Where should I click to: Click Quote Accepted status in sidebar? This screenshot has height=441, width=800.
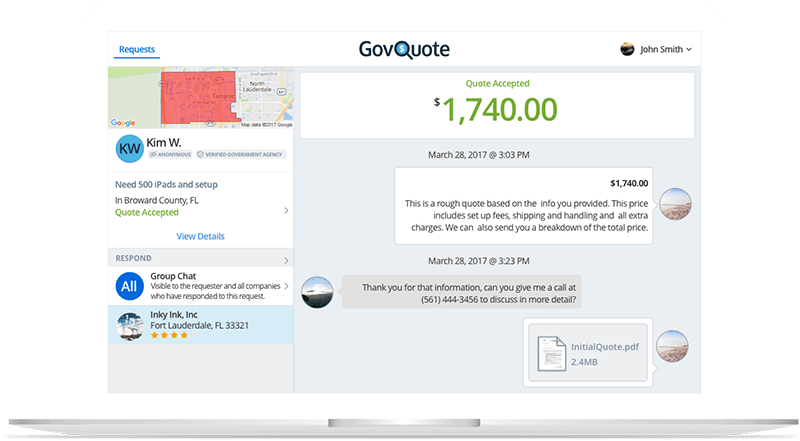(x=146, y=212)
